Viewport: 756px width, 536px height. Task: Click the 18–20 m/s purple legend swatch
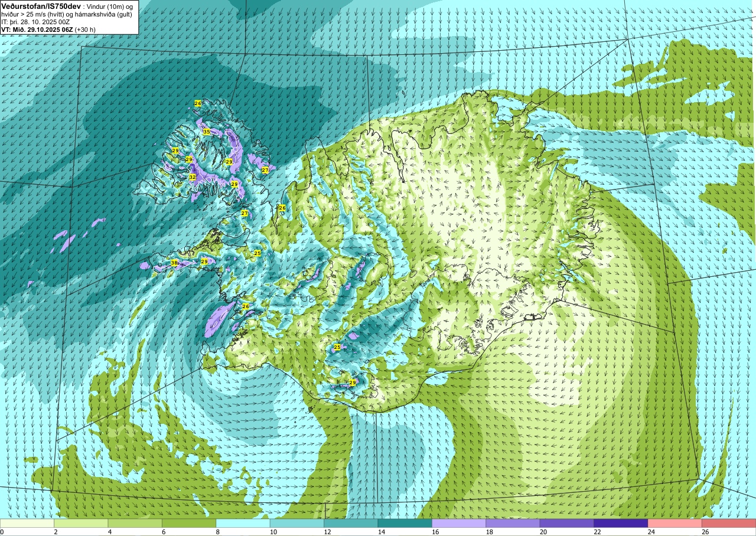[x=513, y=524]
